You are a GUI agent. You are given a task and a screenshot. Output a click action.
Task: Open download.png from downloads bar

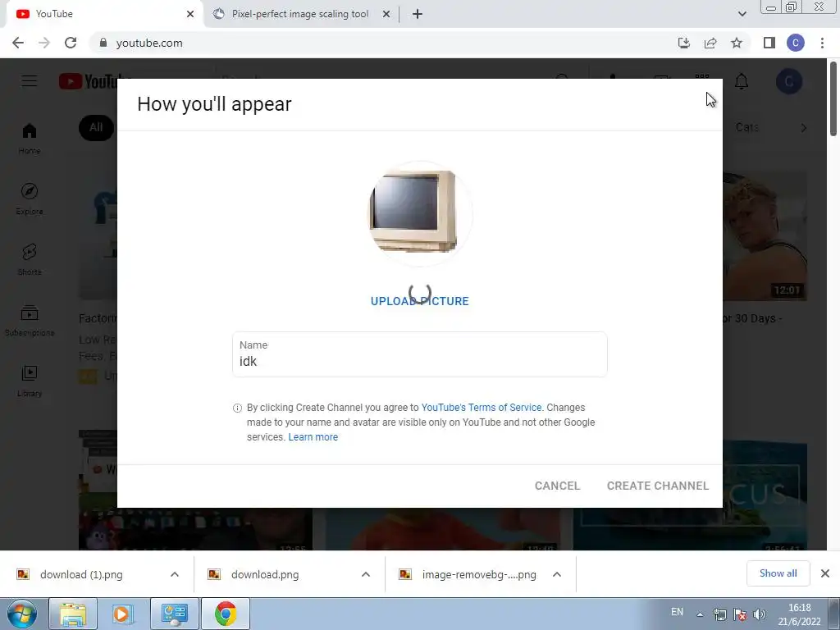(265, 574)
